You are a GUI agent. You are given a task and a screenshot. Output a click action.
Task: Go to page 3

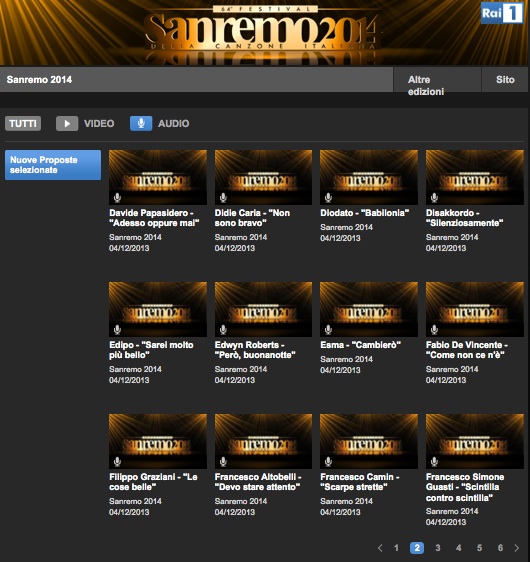438,548
